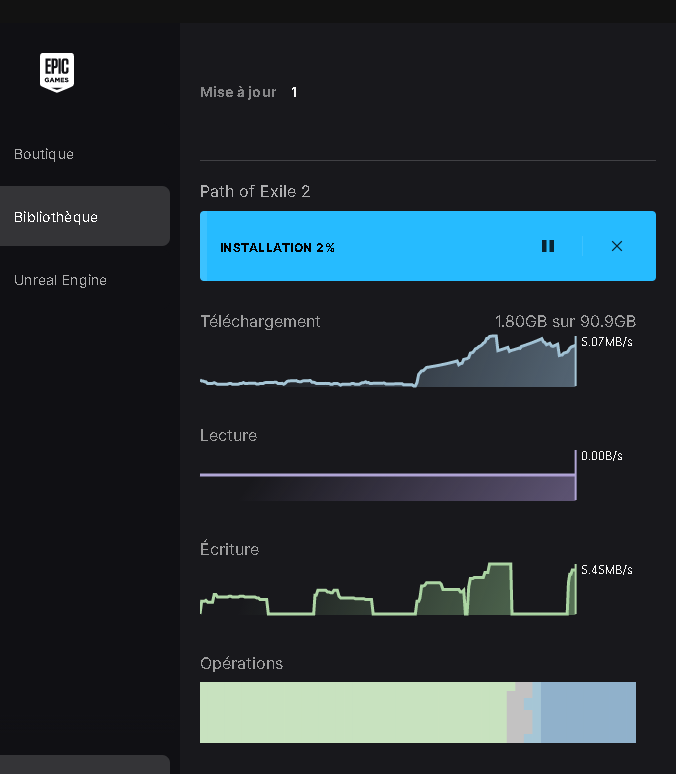Click the 5.45MB/s write speed value
The height and width of the screenshot is (774, 676).
607,570
